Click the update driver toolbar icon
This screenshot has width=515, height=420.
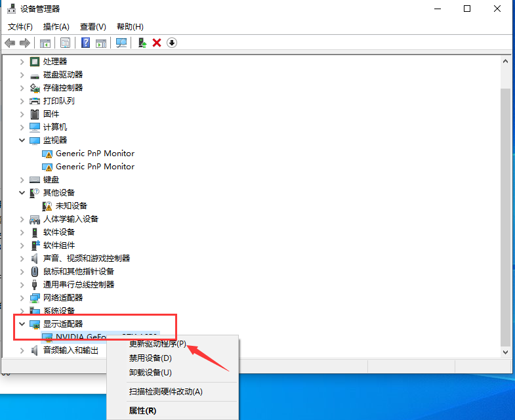141,43
